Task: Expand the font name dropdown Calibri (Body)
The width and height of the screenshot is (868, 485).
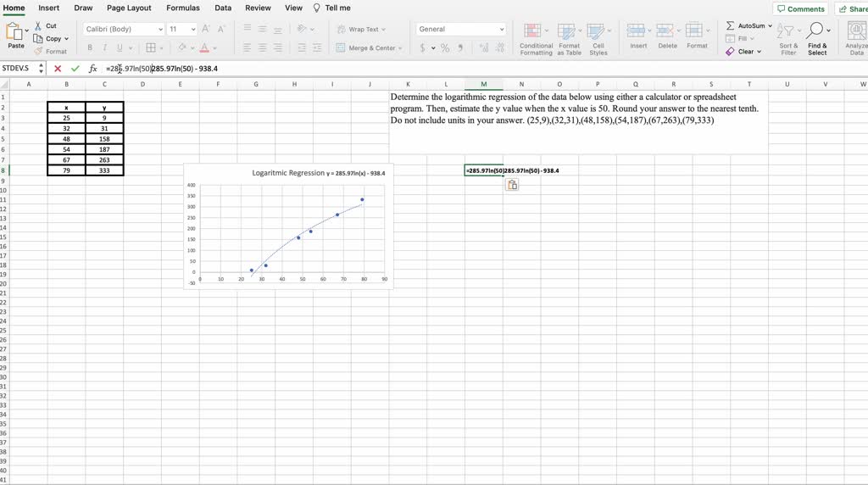Action: click(160, 29)
